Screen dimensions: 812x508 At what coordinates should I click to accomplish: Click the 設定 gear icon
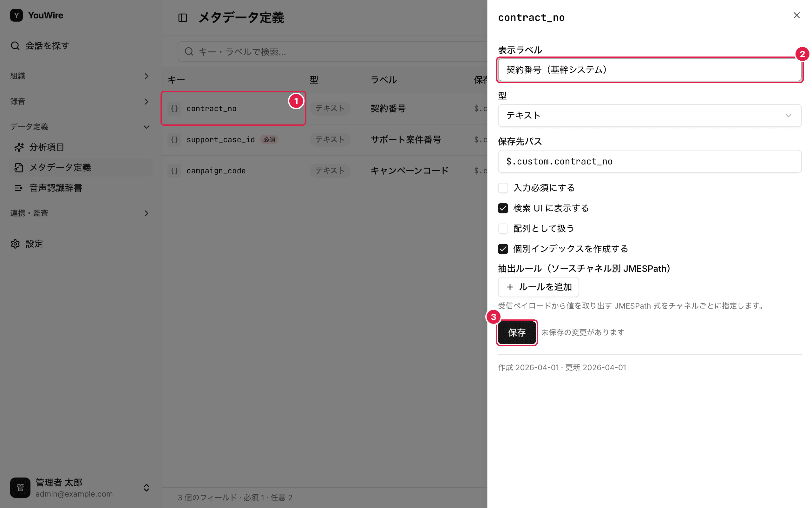click(x=15, y=244)
